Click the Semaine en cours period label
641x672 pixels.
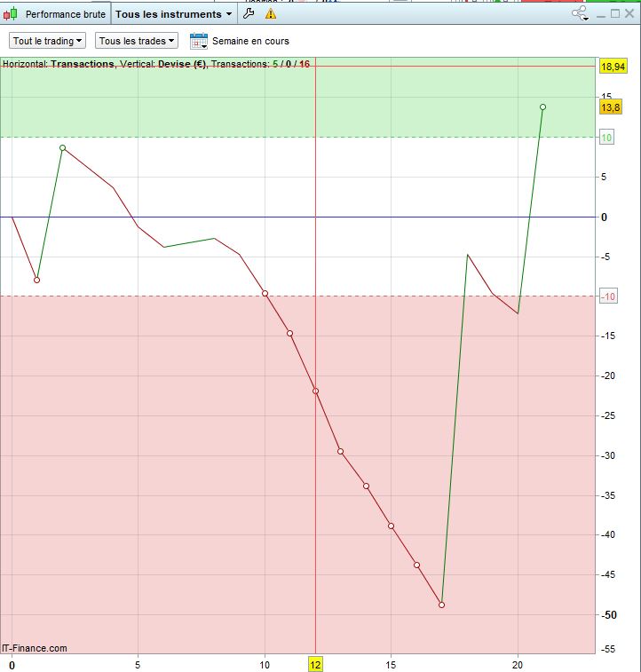pyautogui.click(x=250, y=41)
